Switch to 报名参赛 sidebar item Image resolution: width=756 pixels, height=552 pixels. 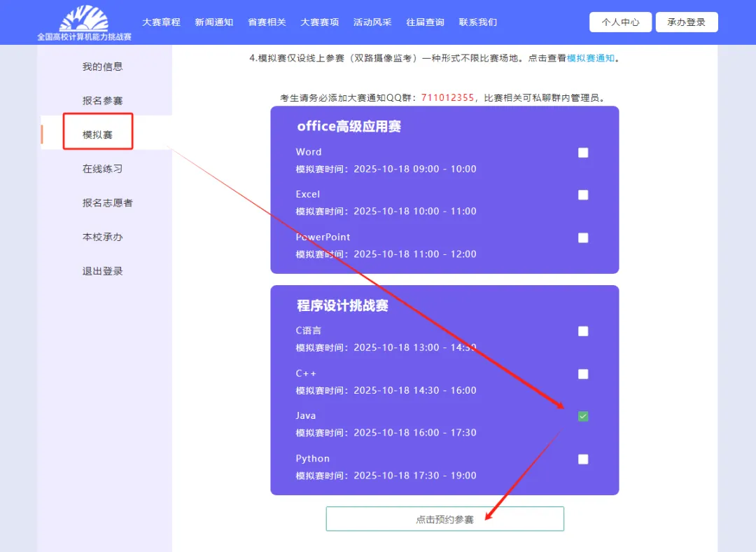click(x=102, y=101)
